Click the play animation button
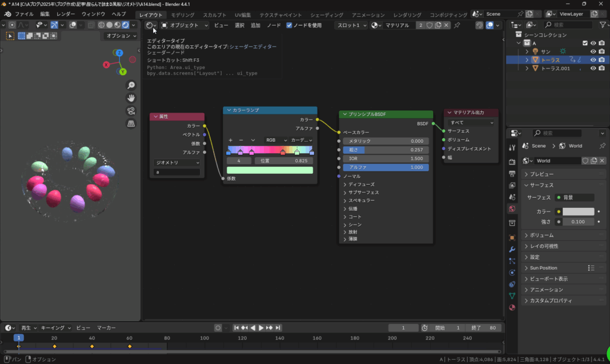 pyautogui.click(x=261, y=328)
